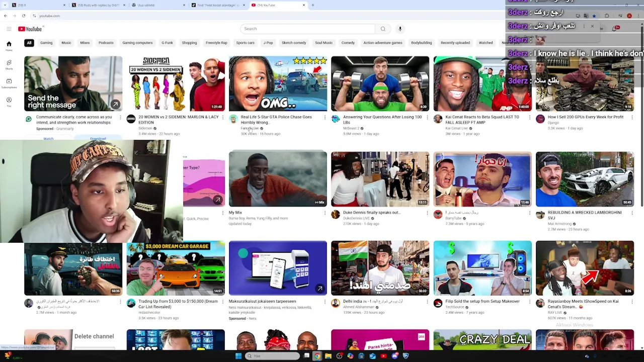Open options for Sell 200 GPUs video
Viewport: 644px width, 362px height.
(631, 118)
